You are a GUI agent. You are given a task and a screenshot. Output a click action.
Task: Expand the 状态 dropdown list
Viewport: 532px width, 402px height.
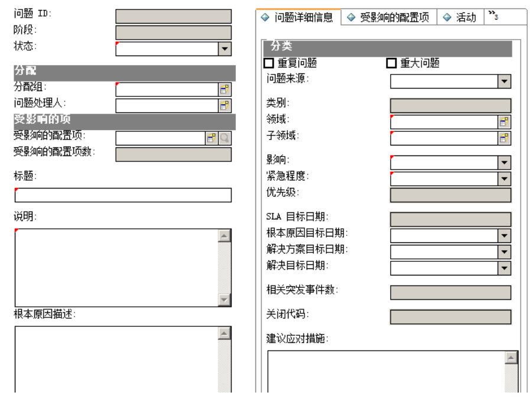(x=225, y=49)
